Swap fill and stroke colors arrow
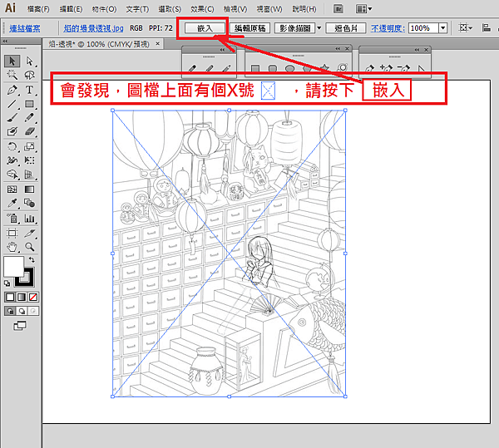499x448 pixels. coord(32,260)
